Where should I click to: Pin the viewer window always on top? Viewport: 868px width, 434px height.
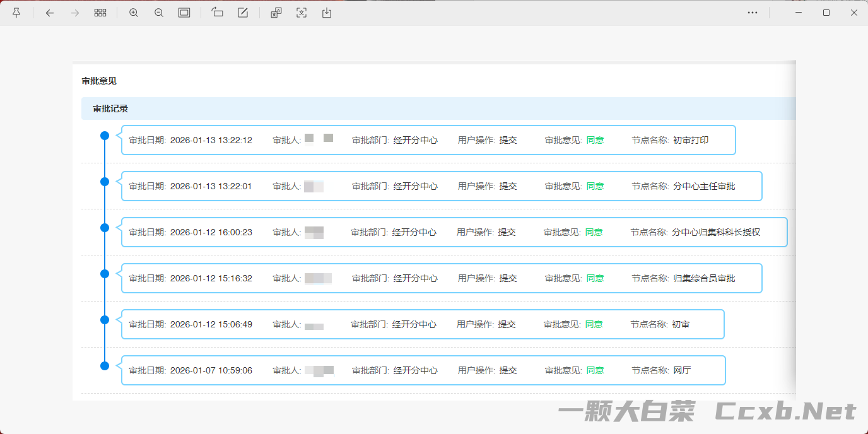[x=16, y=12]
